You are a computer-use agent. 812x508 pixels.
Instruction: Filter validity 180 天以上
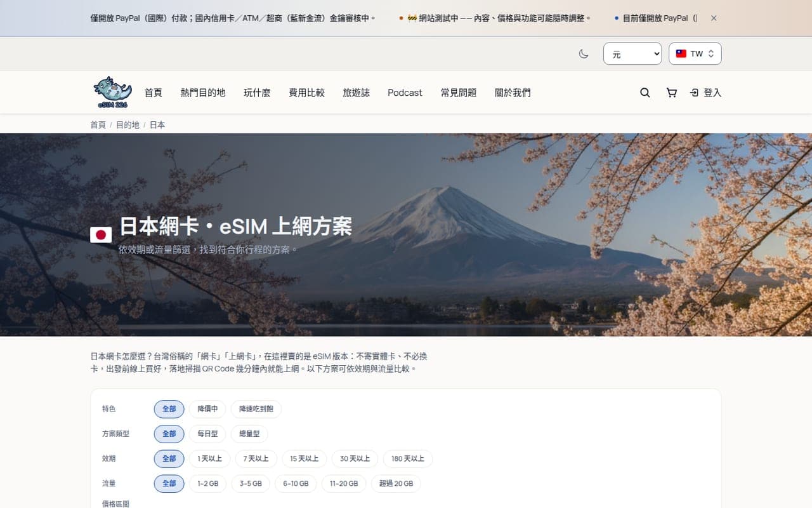(x=408, y=458)
